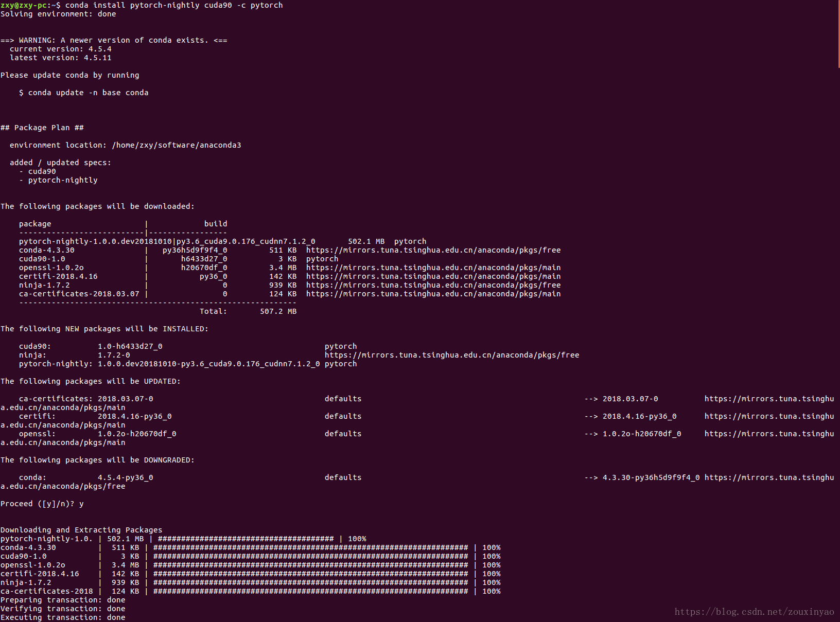Screen dimensions: 840x622
Task: Click 'The following packages will be downloaded:' line
Action: coord(98,206)
